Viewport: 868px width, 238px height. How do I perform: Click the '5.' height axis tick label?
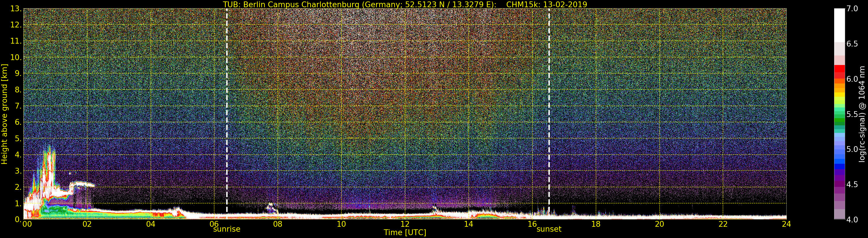[18, 138]
